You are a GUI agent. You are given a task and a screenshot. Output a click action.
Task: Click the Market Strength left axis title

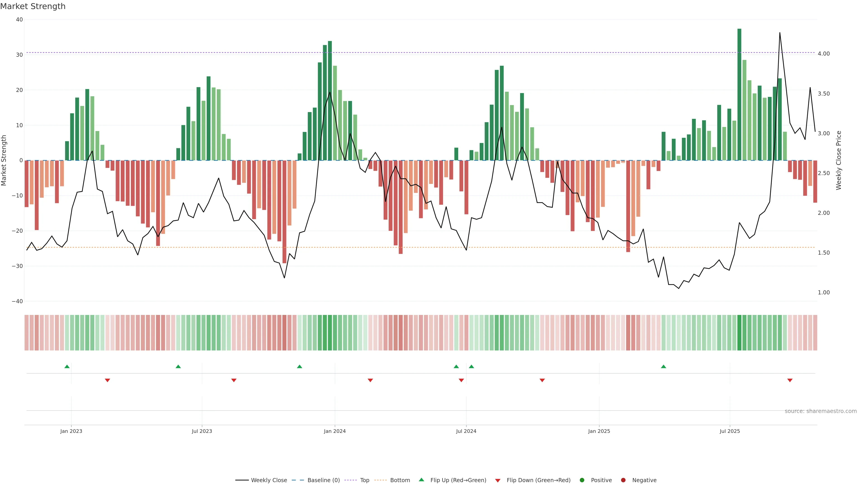[4, 160]
